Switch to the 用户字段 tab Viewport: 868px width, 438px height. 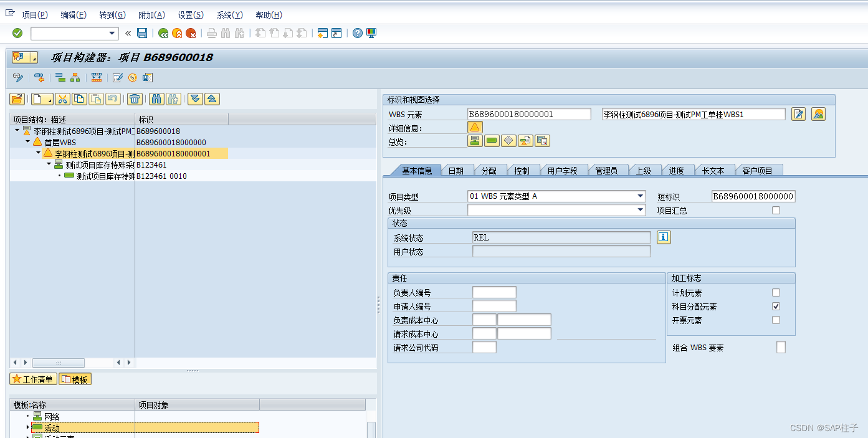click(x=563, y=170)
